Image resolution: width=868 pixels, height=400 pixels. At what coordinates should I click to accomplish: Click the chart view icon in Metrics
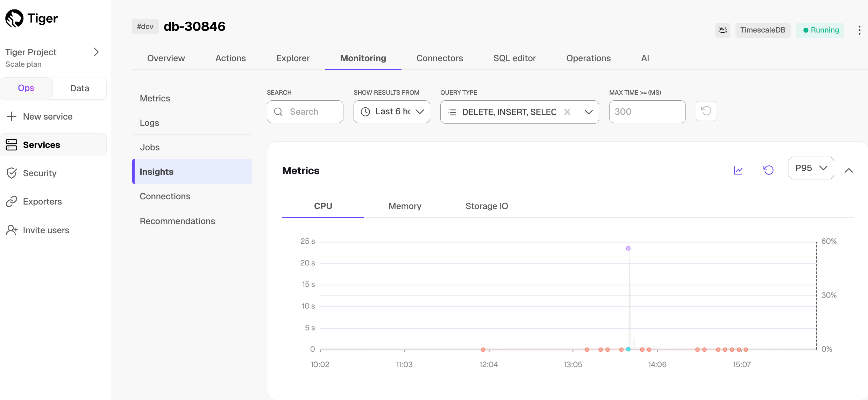point(738,170)
